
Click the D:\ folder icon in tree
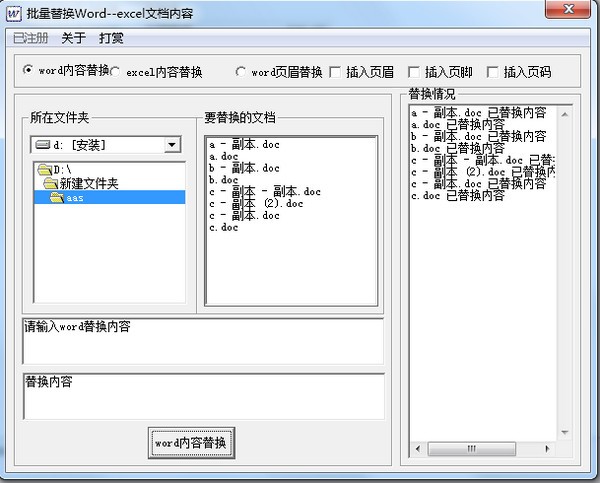point(44,170)
